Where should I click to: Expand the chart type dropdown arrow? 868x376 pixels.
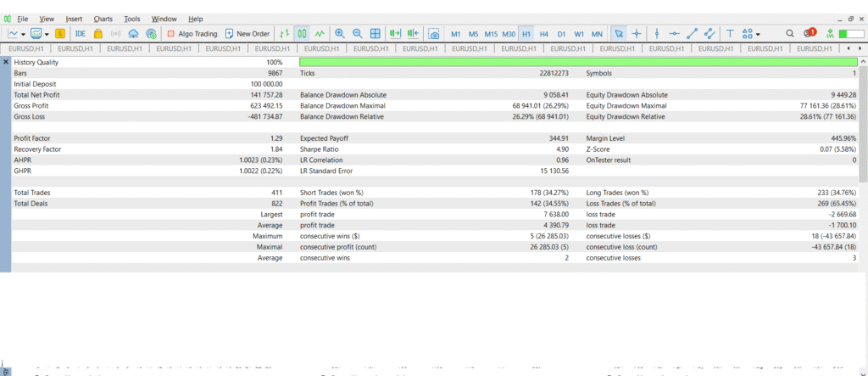point(24,34)
